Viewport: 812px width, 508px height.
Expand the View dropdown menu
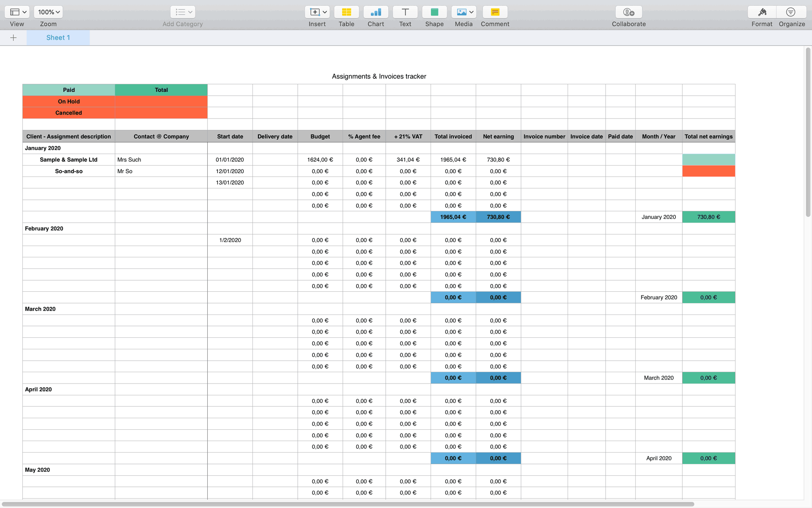pyautogui.click(x=17, y=12)
